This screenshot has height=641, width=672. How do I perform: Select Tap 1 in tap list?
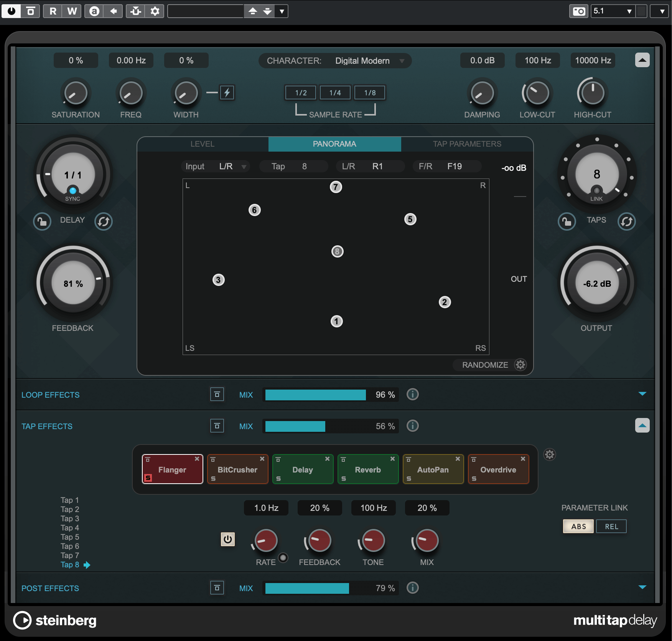click(x=70, y=500)
